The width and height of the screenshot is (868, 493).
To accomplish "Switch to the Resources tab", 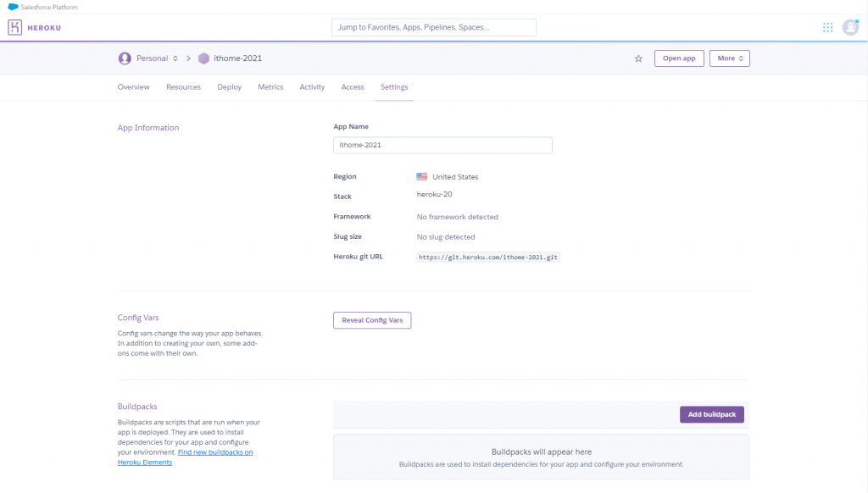I will click(183, 87).
